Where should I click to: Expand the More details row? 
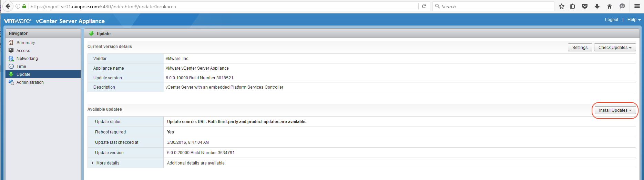[x=92, y=163]
